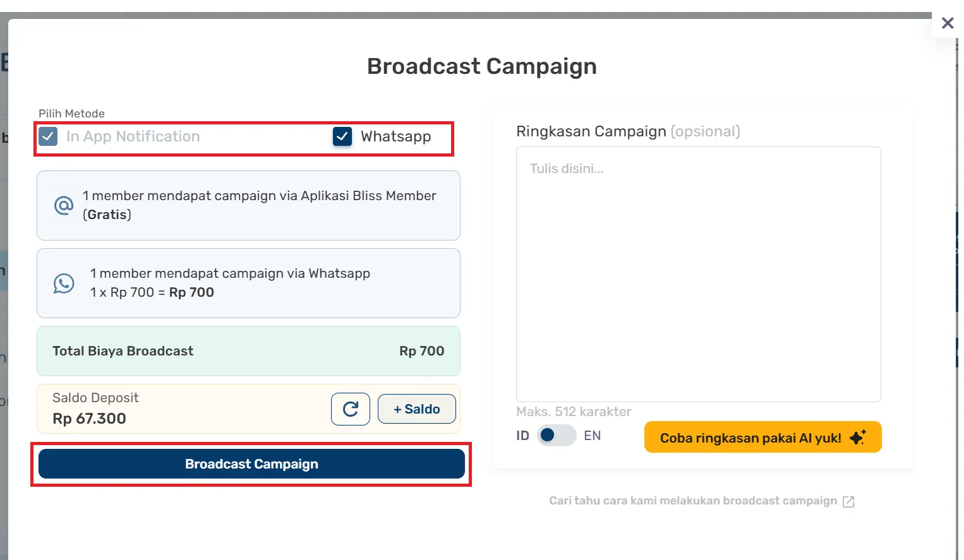The image size is (964, 560).
Task: Click the @ icon in Bliss Member card
Action: pos(64,205)
